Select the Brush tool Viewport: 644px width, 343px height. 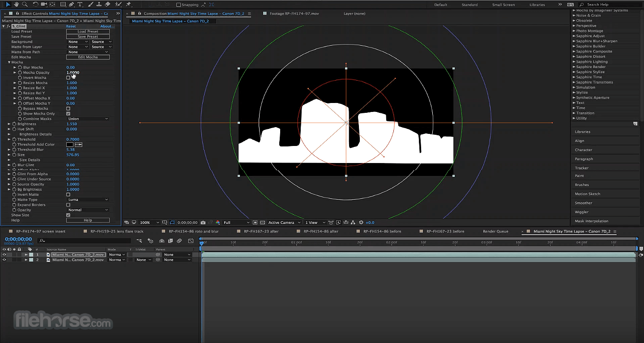[x=91, y=4]
